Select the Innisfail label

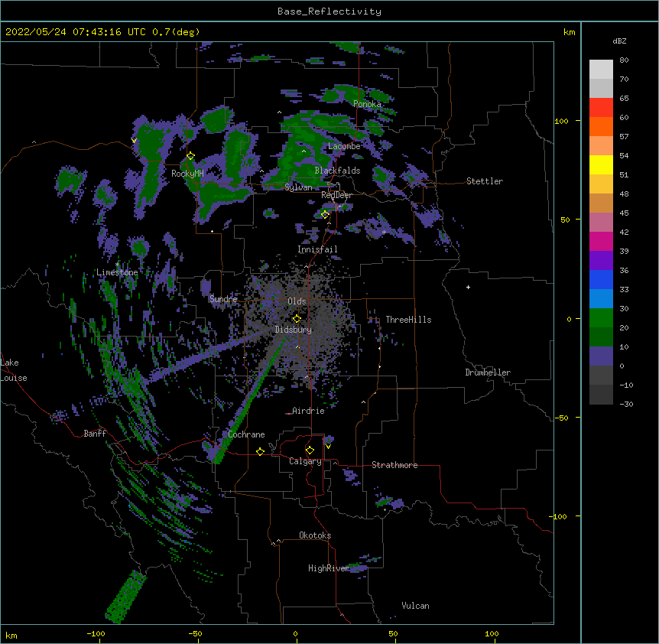coord(317,249)
